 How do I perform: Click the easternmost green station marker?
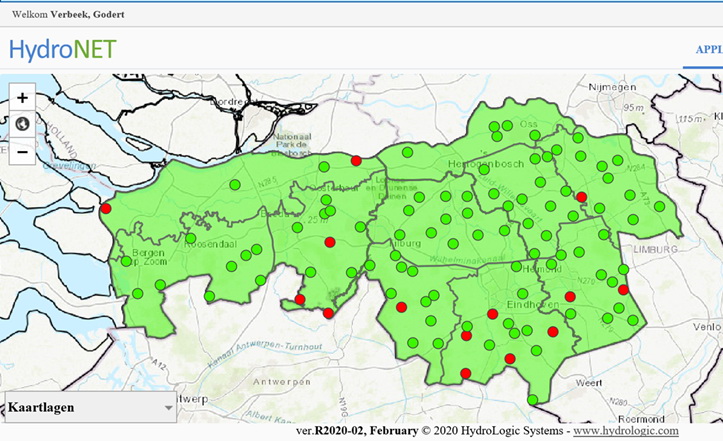pyautogui.click(x=659, y=206)
